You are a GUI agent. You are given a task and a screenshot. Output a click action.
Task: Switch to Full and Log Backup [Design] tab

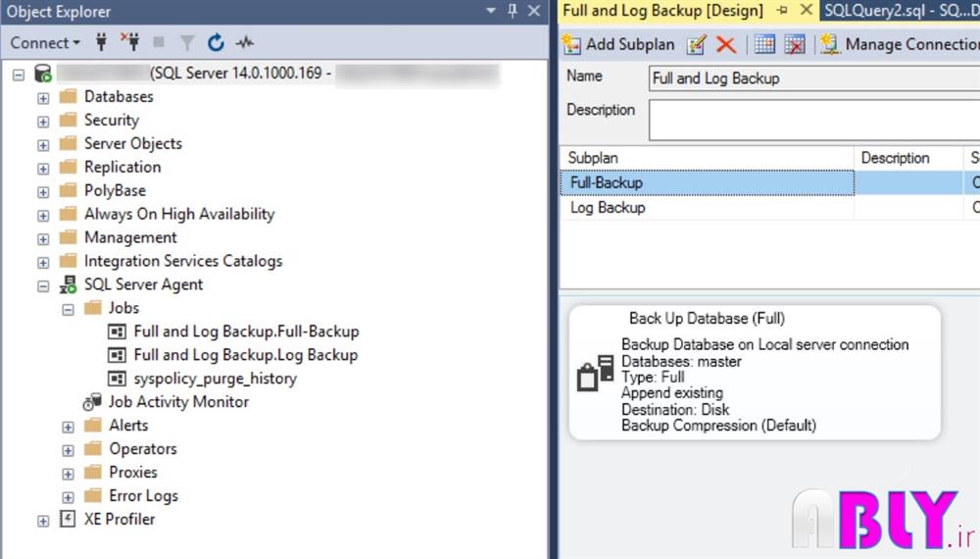(663, 11)
